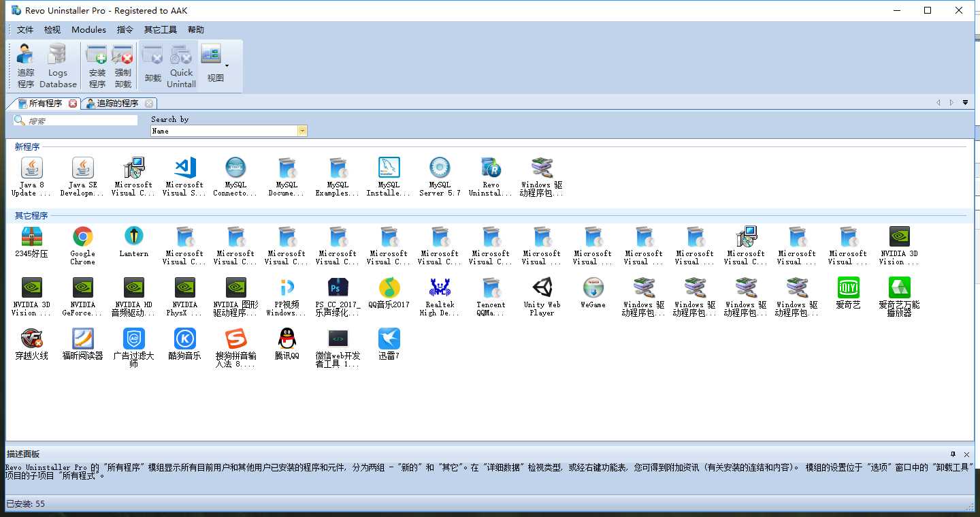Open tab list dropdown arrow at tab bar right
This screenshot has width=980, height=517.
[965, 103]
